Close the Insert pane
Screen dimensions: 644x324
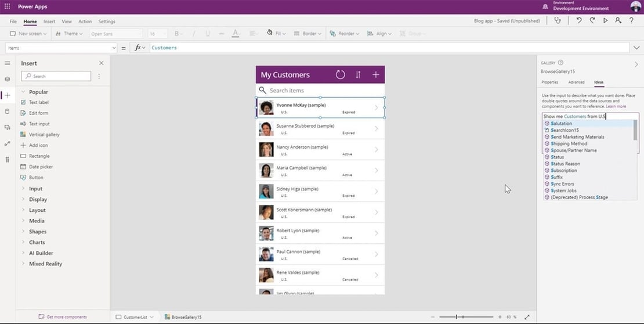coord(102,63)
